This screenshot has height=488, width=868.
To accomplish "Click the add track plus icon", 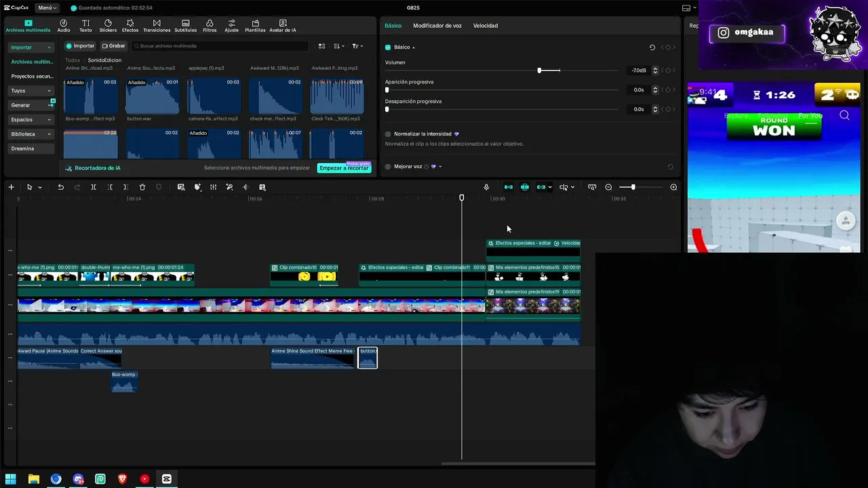I will [x=11, y=187].
